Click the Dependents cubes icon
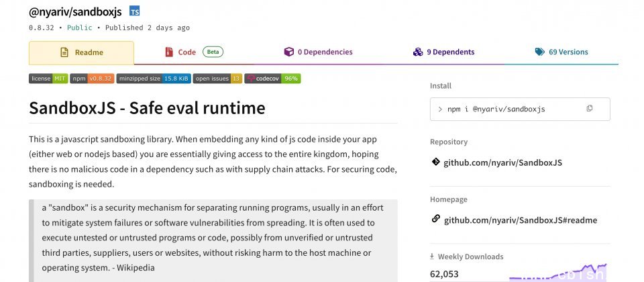This screenshot has width=644, height=282. (417, 52)
